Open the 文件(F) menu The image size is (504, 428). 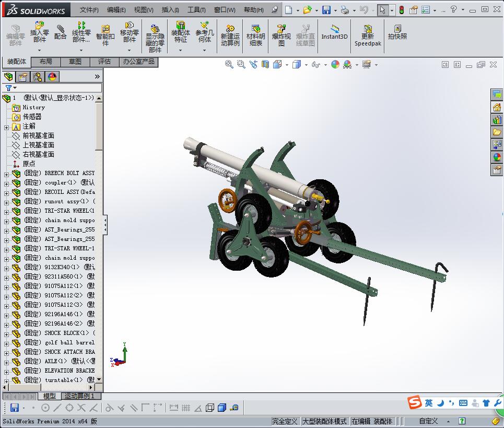[89, 10]
